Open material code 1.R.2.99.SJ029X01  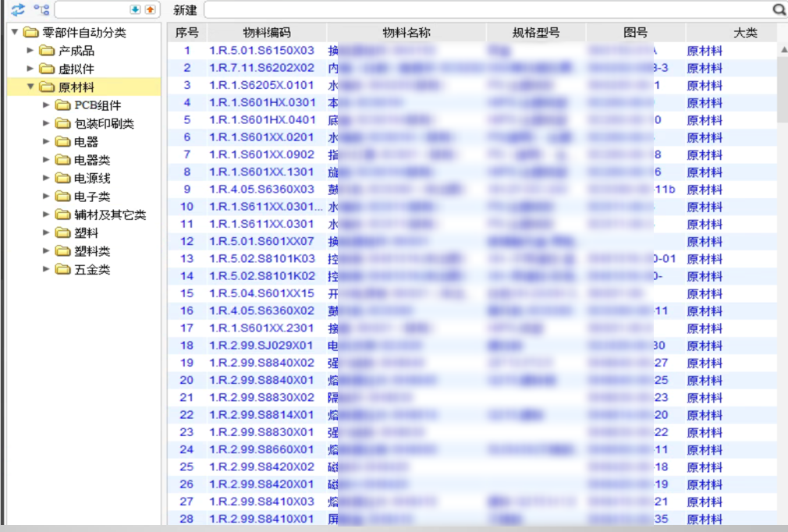[x=261, y=345]
